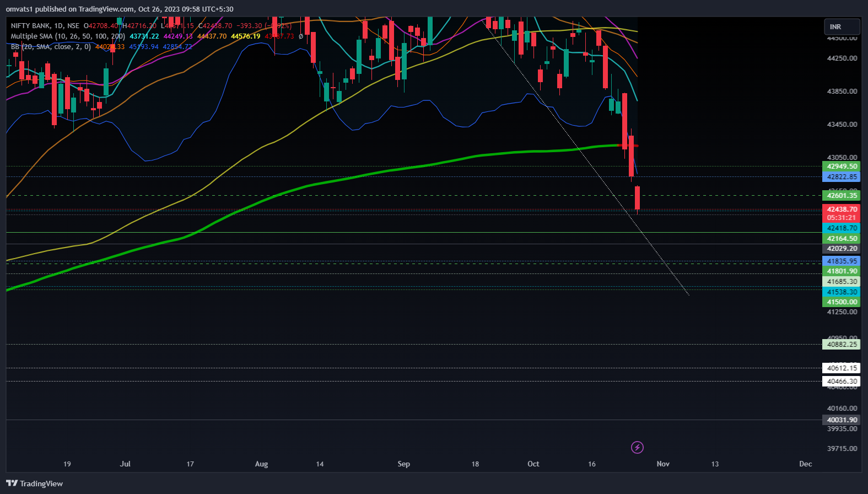
Task: Click the 13 date label on time axis
Action: pos(715,464)
